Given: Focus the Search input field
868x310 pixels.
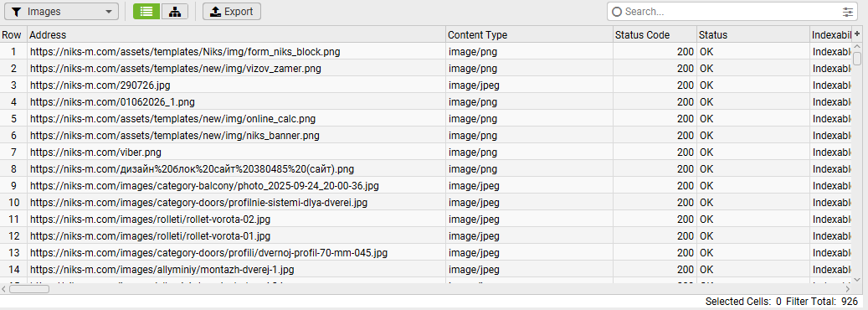Looking at the screenshot, I should click(732, 12).
